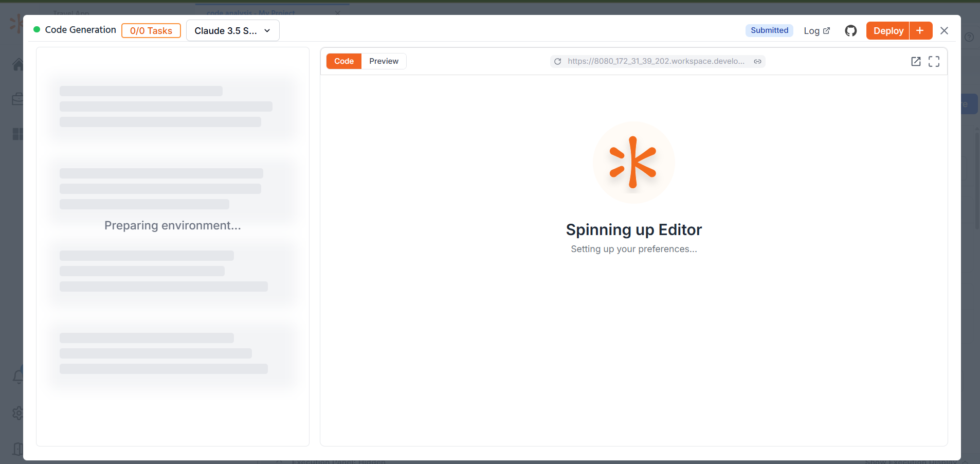Click the Deploy button
Image resolution: width=980 pixels, height=464 pixels.
(888, 31)
